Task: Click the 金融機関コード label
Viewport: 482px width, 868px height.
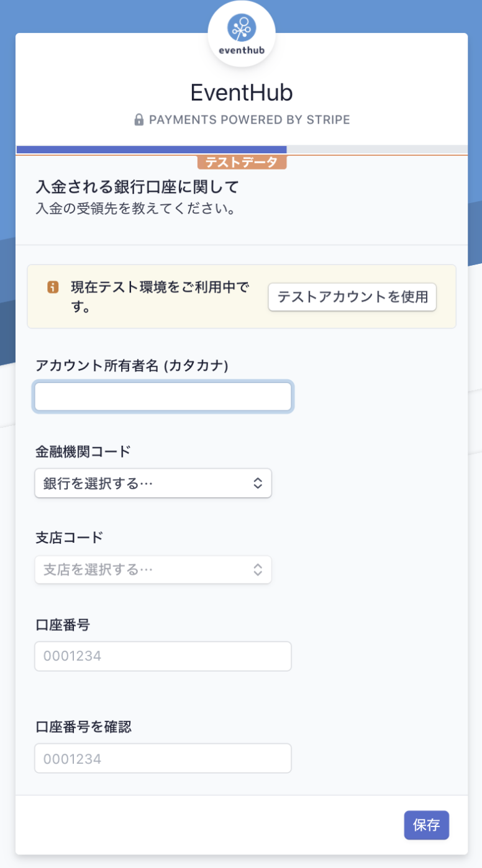Action: pos(83,451)
